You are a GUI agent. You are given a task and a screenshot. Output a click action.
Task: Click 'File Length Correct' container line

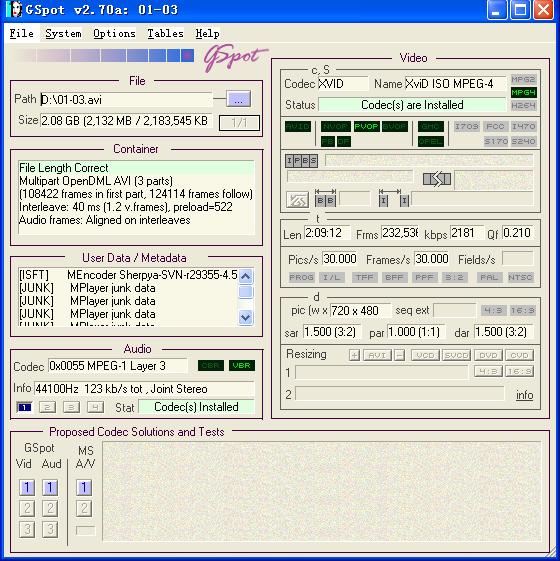136,168
